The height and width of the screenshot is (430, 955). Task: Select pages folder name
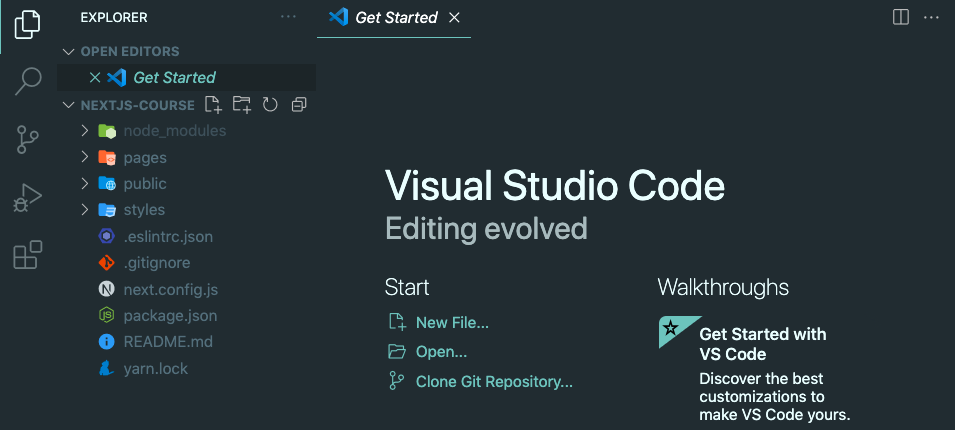(x=145, y=158)
